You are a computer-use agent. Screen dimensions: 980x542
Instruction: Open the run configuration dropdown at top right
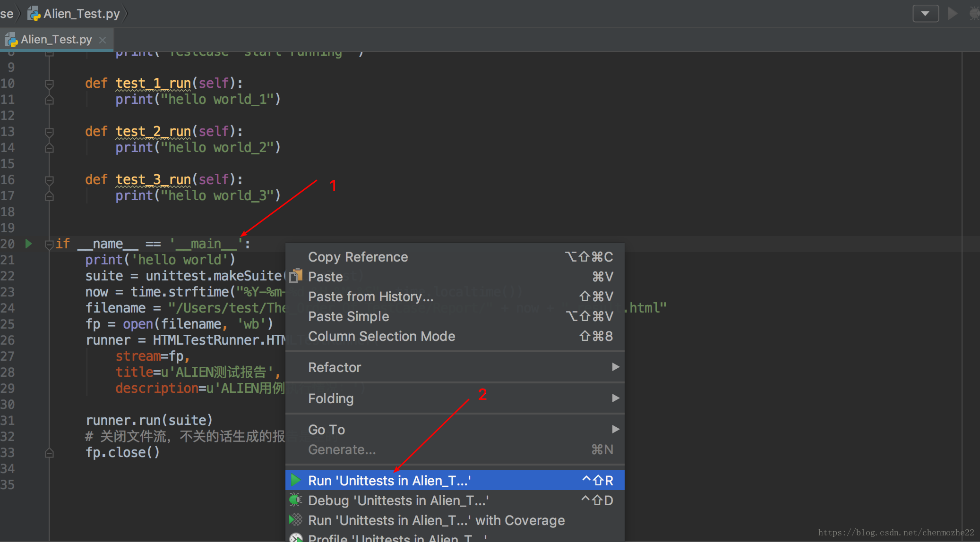tap(925, 13)
